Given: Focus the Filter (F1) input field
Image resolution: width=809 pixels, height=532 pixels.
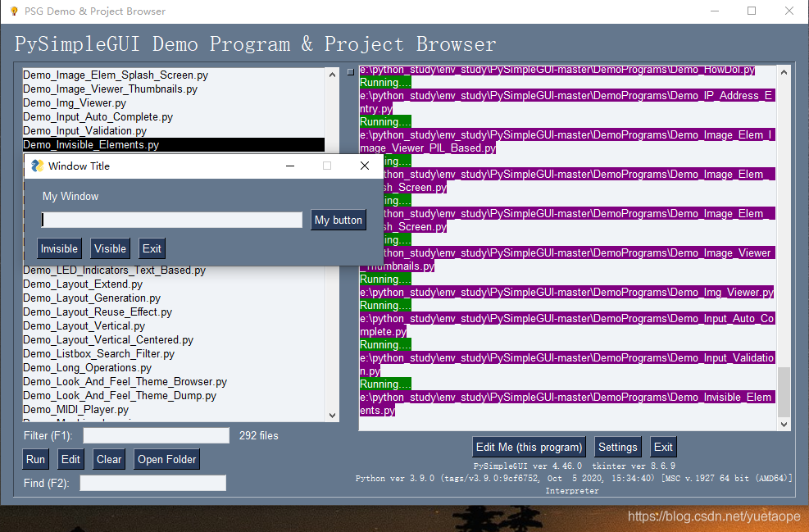Looking at the screenshot, I should click(x=157, y=435).
